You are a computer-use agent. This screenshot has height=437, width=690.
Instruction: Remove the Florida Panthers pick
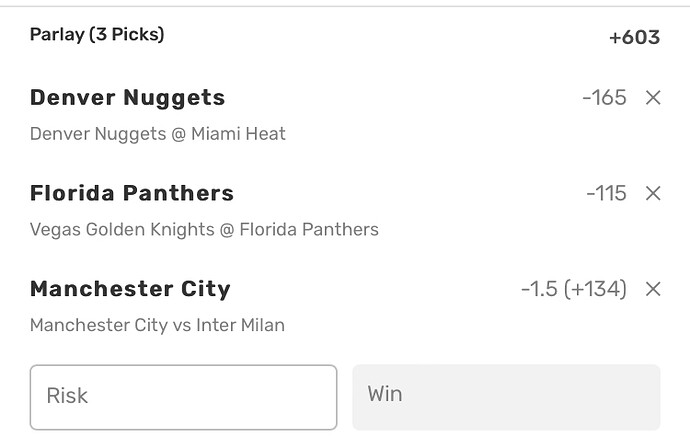[x=653, y=193]
